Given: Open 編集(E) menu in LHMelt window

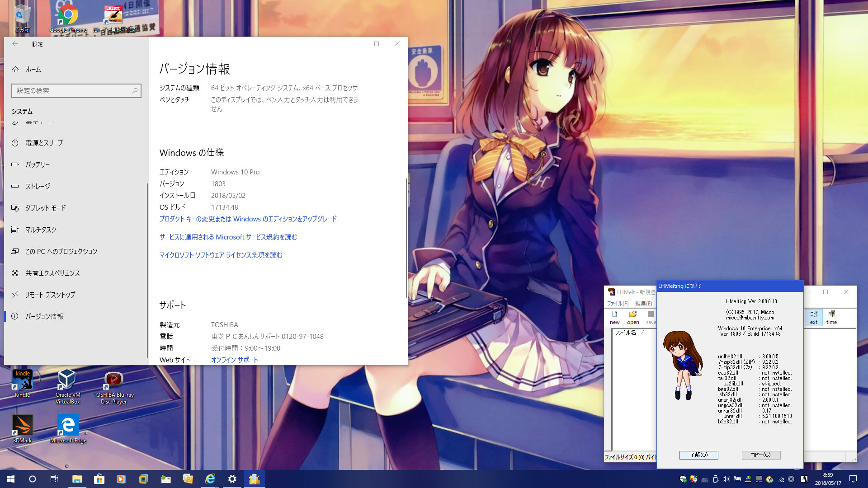Looking at the screenshot, I should pos(643,304).
